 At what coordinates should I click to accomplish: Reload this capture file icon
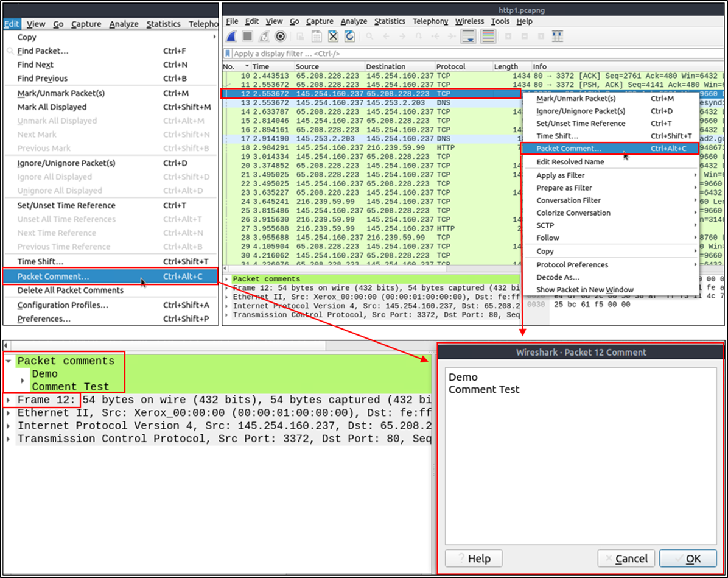point(349,37)
